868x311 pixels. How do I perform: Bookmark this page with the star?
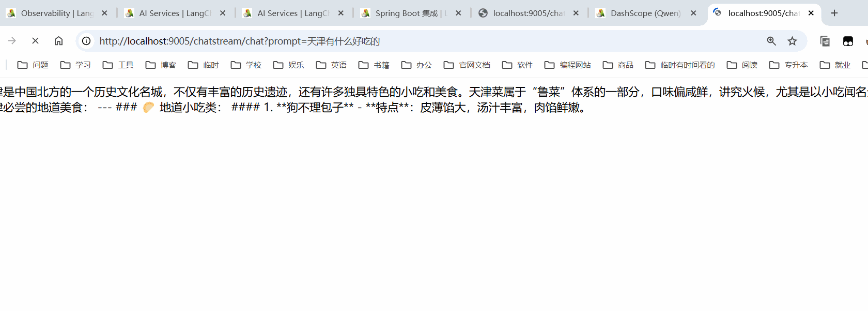click(792, 41)
